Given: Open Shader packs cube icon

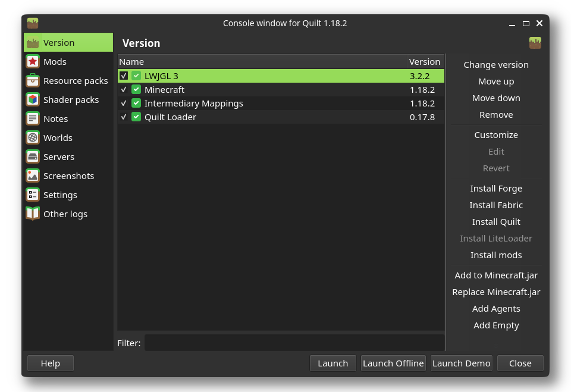Looking at the screenshot, I should (33, 100).
